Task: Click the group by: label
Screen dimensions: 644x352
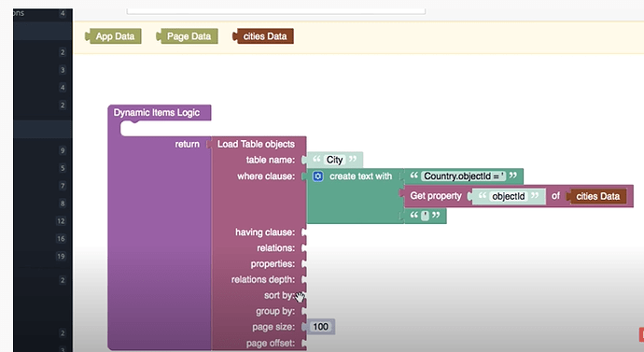Action: [x=275, y=311]
